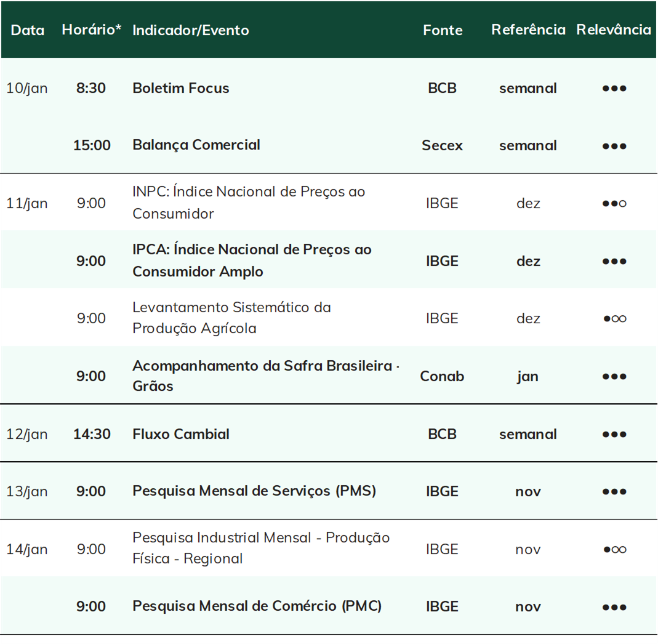Viewport: 658px width, 644px height.
Task: Click the jan reference cell
Action: point(528,377)
